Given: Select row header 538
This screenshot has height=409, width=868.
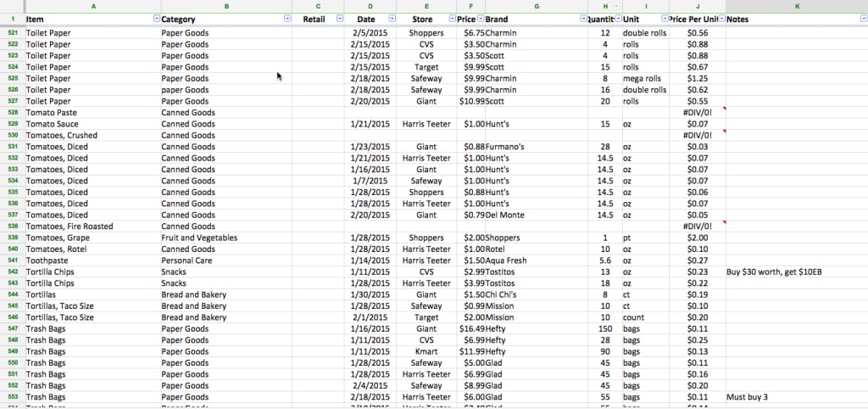Looking at the screenshot, I should pyautogui.click(x=12, y=226).
